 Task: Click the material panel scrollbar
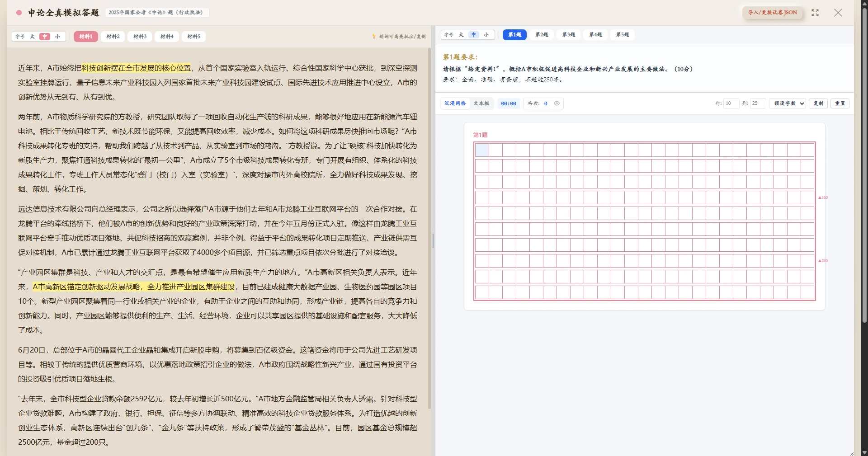[x=429, y=228]
